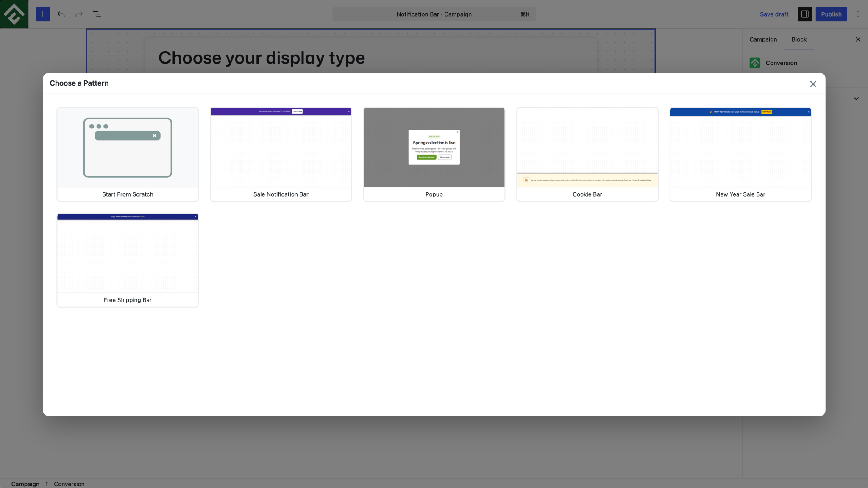Undo the last action

pyautogui.click(x=61, y=14)
